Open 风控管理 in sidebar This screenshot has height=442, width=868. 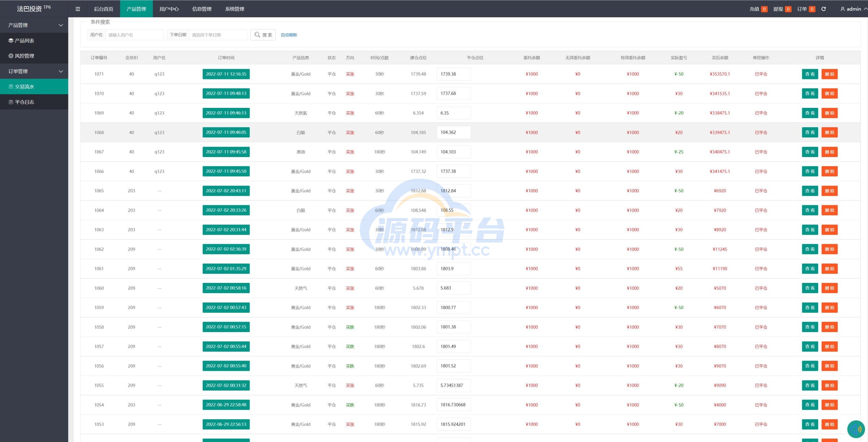[34, 56]
